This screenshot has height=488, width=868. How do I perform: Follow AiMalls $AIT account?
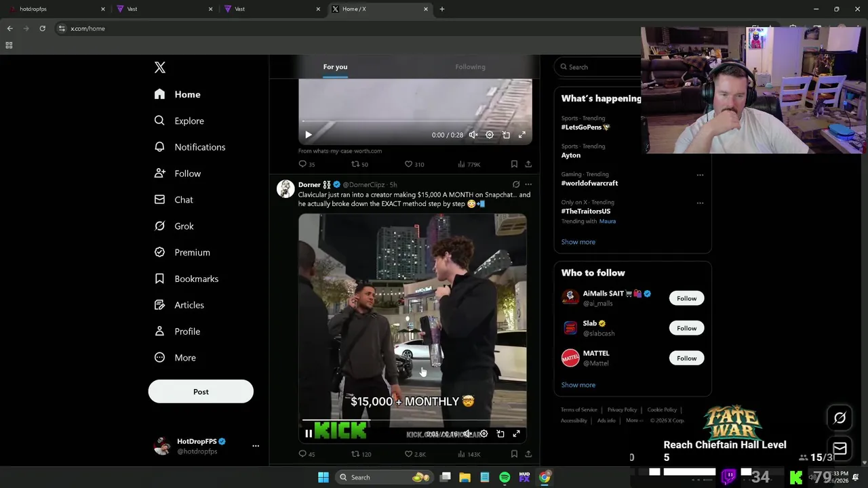point(686,298)
